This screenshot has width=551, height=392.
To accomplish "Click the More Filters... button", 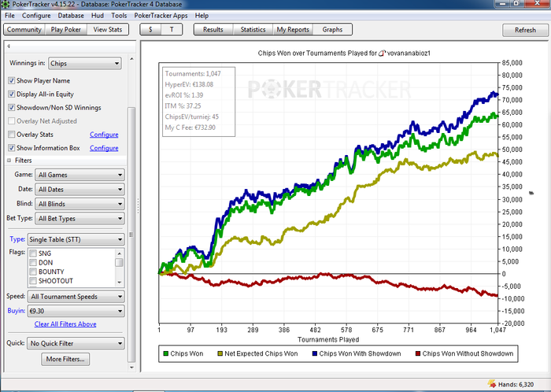I will coord(65,359).
